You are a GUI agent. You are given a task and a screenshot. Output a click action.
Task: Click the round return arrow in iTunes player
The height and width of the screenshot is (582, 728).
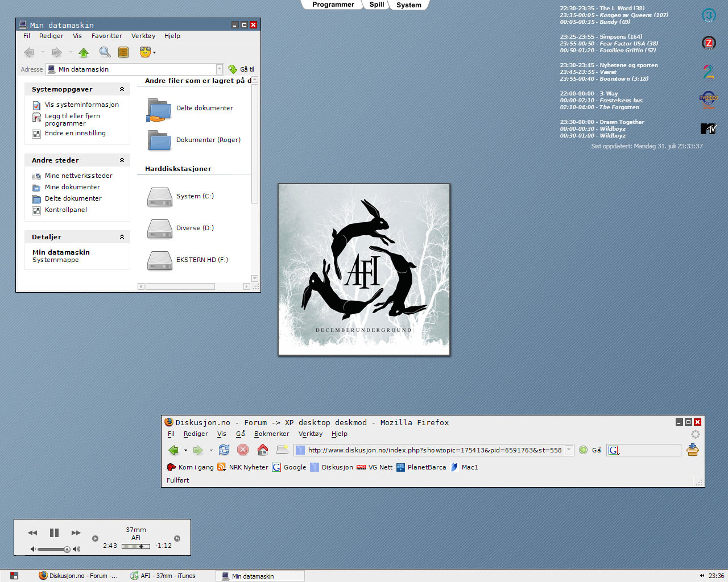[x=177, y=538]
